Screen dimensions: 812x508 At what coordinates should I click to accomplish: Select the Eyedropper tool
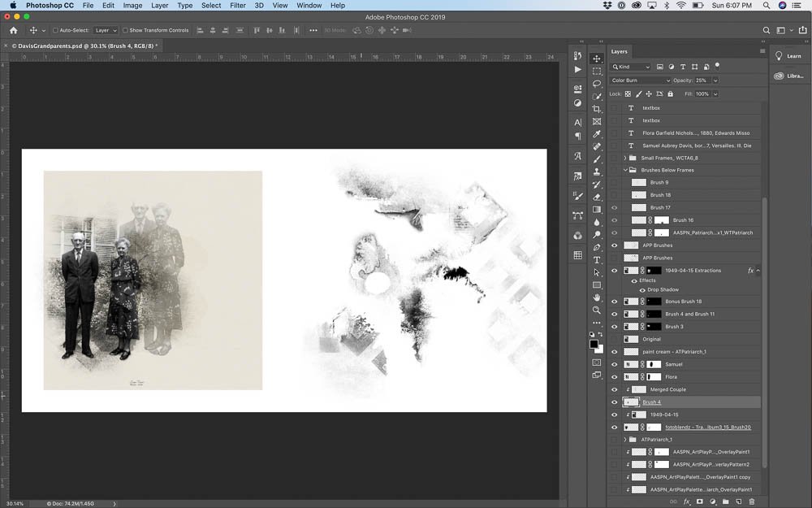click(597, 134)
